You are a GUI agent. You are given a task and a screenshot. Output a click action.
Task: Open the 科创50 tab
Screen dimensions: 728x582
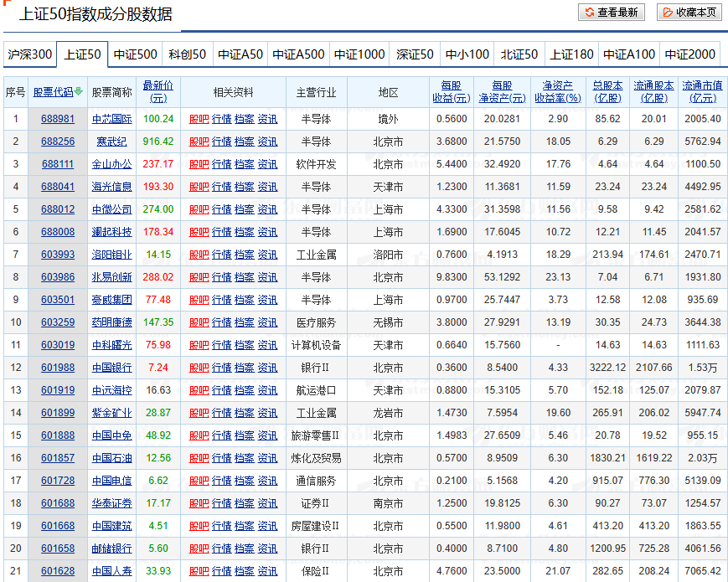click(188, 54)
